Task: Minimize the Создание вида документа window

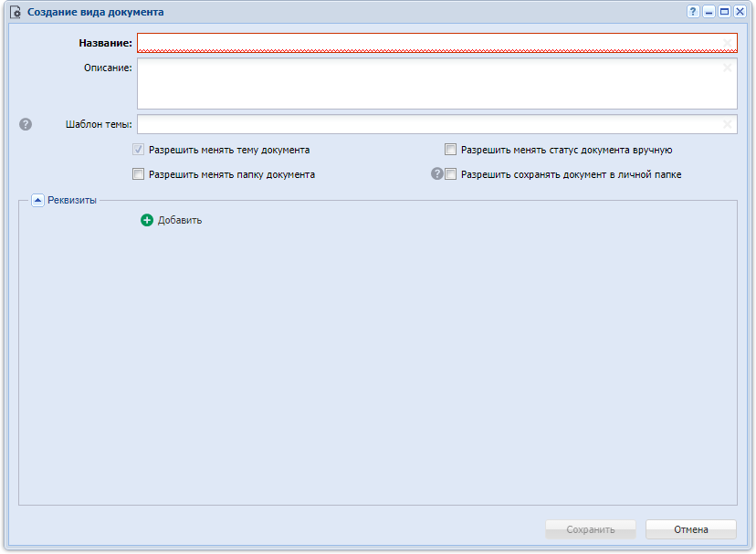Action: pos(709,12)
